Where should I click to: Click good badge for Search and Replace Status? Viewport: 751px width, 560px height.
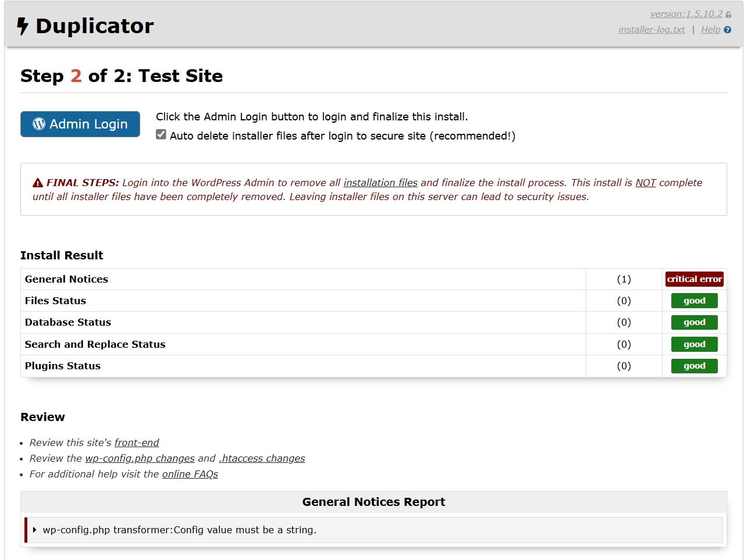point(695,344)
